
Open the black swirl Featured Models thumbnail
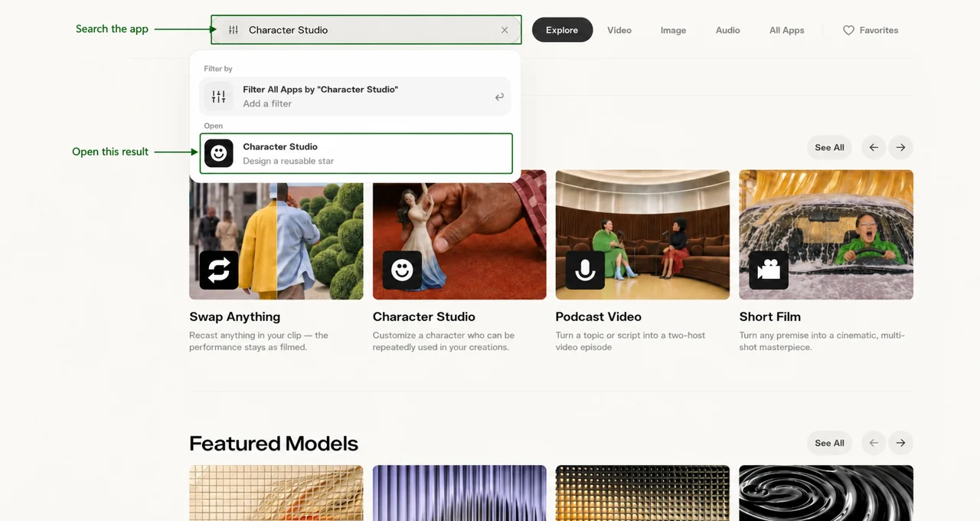pyautogui.click(x=826, y=493)
